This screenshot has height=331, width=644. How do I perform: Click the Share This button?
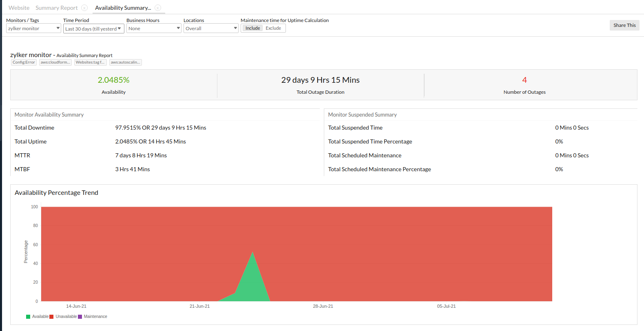tap(624, 25)
